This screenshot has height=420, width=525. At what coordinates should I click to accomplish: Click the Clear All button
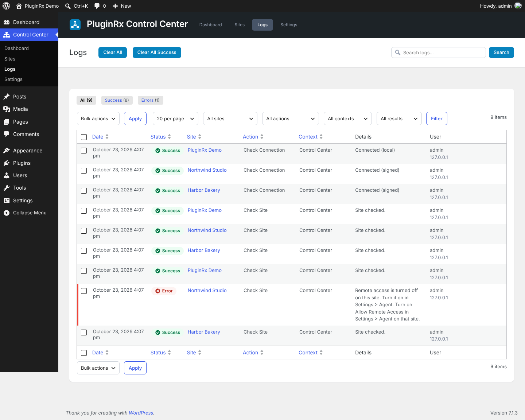coord(113,52)
